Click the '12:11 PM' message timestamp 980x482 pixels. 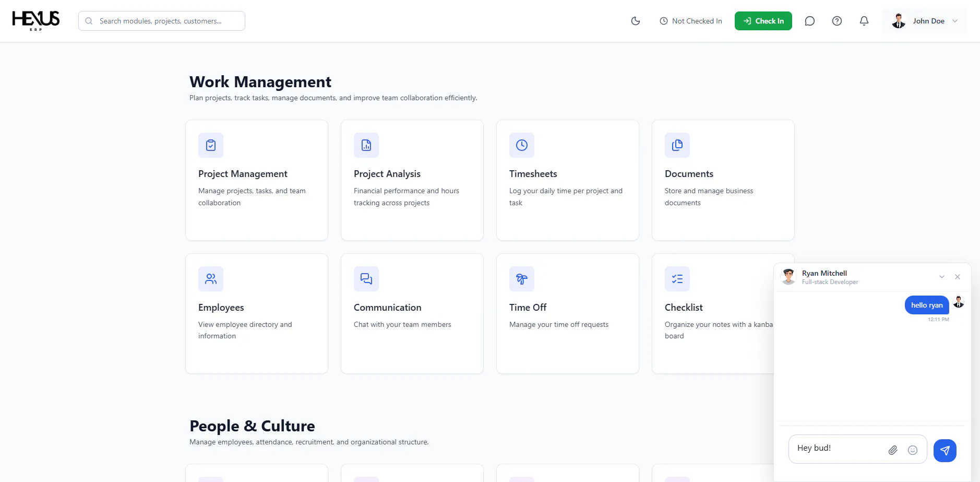click(938, 320)
